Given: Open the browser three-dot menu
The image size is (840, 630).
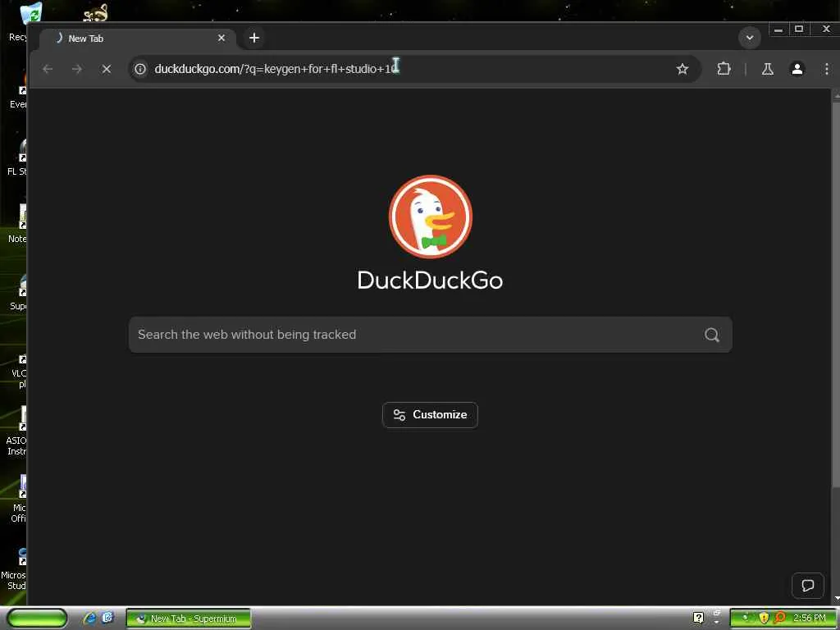Looking at the screenshot, I should [x=827, y=69].
